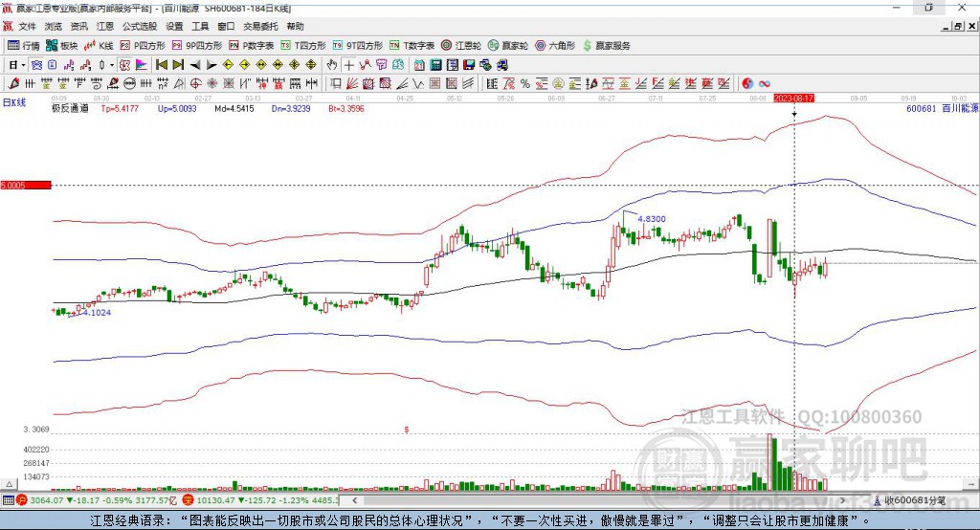Click the last yellow diamond arrow icon
Screen dimensions: 980x530
point(311,65)
